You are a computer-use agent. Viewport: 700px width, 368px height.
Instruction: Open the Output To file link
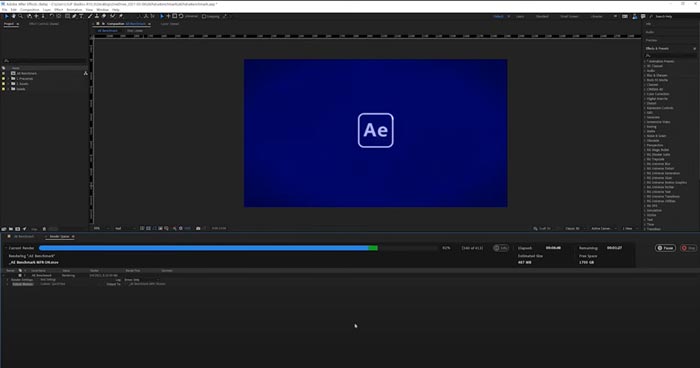pyautogui.click(x=147, y=284)
